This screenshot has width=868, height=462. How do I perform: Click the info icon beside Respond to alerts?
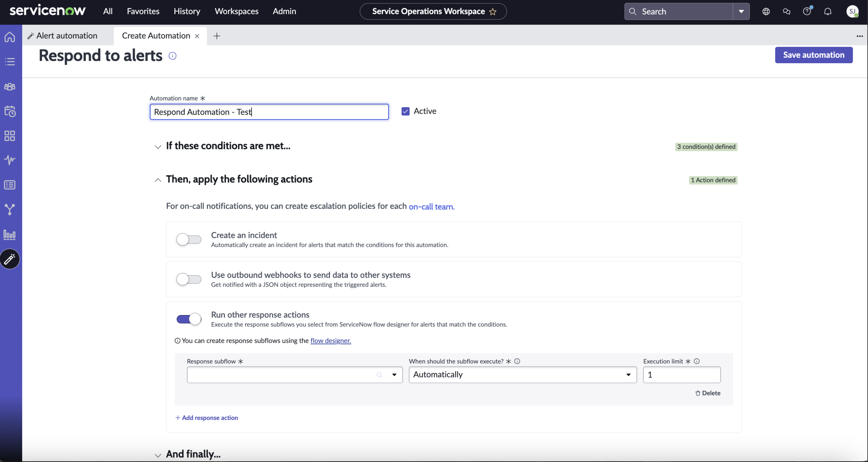coord(172,56)
